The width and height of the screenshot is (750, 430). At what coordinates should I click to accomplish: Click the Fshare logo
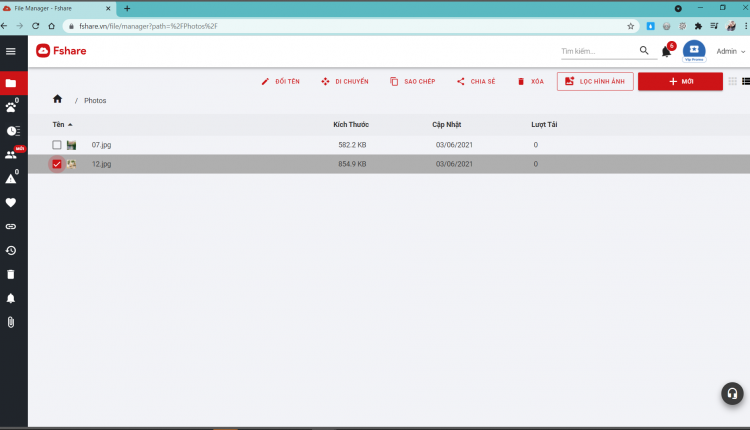(61, 51)
